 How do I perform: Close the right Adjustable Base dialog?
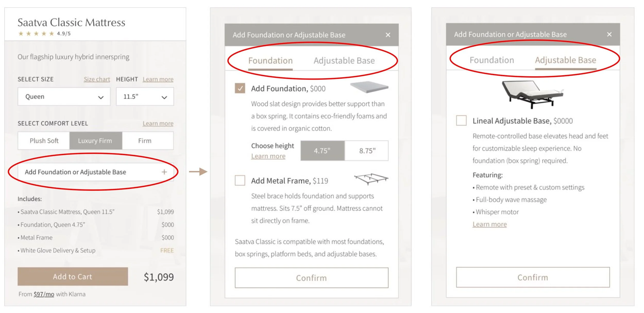coord(609,34)
